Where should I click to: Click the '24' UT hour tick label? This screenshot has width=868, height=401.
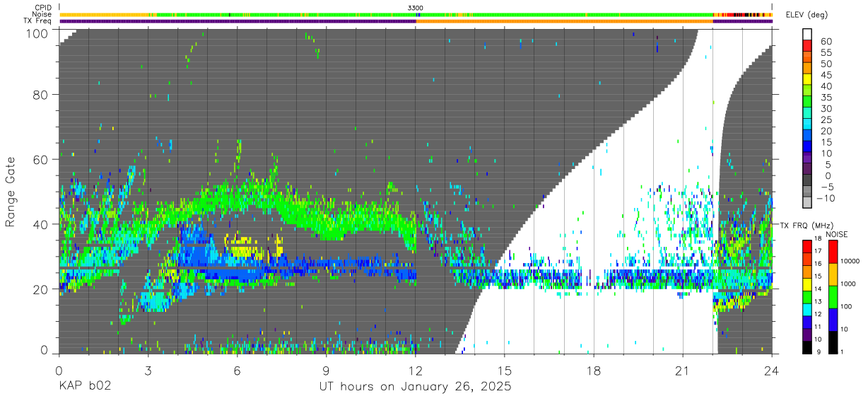click(x=772, y=369)
